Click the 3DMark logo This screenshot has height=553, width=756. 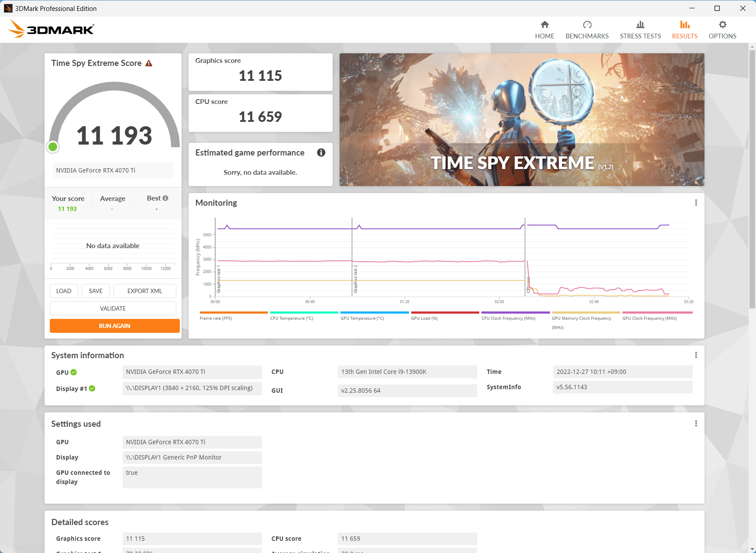coord(51,29)
